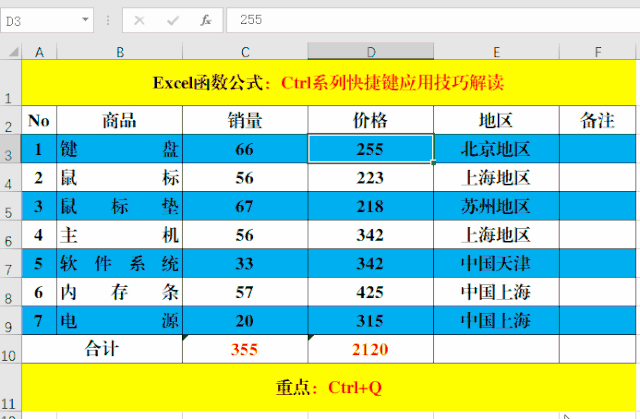Screen dimensions: 640x419
Task: Select row 2 header
Action: click(x=11, y=120)
